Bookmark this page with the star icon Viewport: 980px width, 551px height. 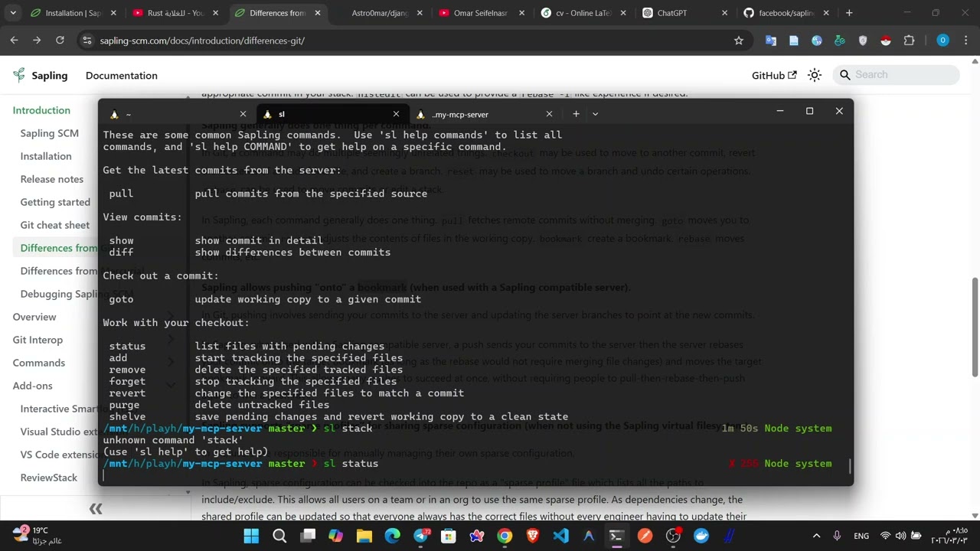coord(739,41)
